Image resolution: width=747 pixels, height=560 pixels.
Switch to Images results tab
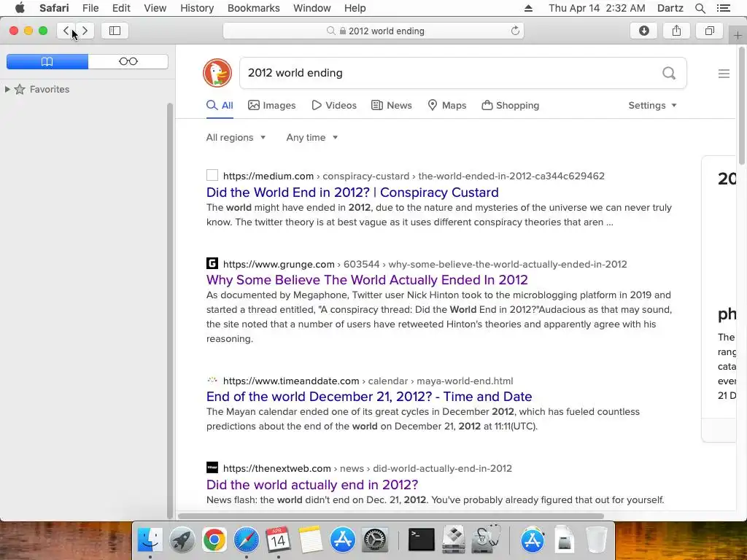pos(272,105)
